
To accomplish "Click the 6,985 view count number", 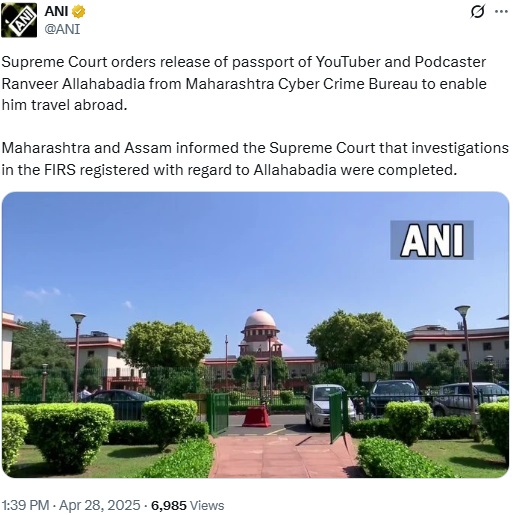I will pos(169,506).
